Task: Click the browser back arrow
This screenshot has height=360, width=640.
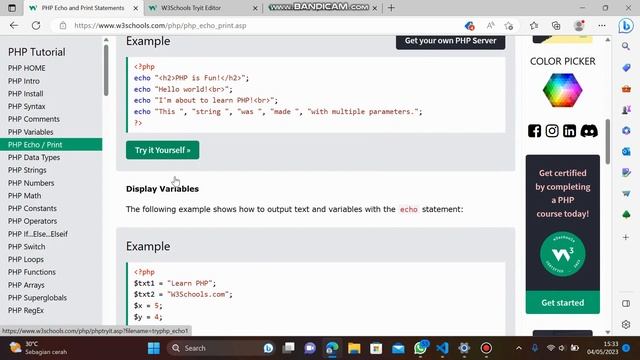Action: click(14, 25)
